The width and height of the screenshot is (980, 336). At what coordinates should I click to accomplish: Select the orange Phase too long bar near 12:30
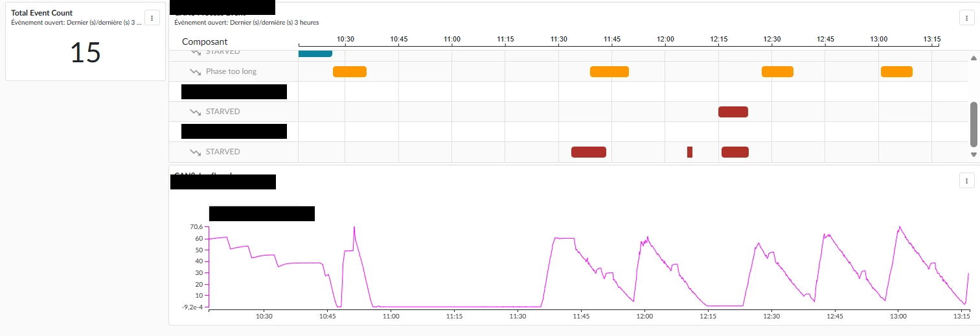point(777,71)
